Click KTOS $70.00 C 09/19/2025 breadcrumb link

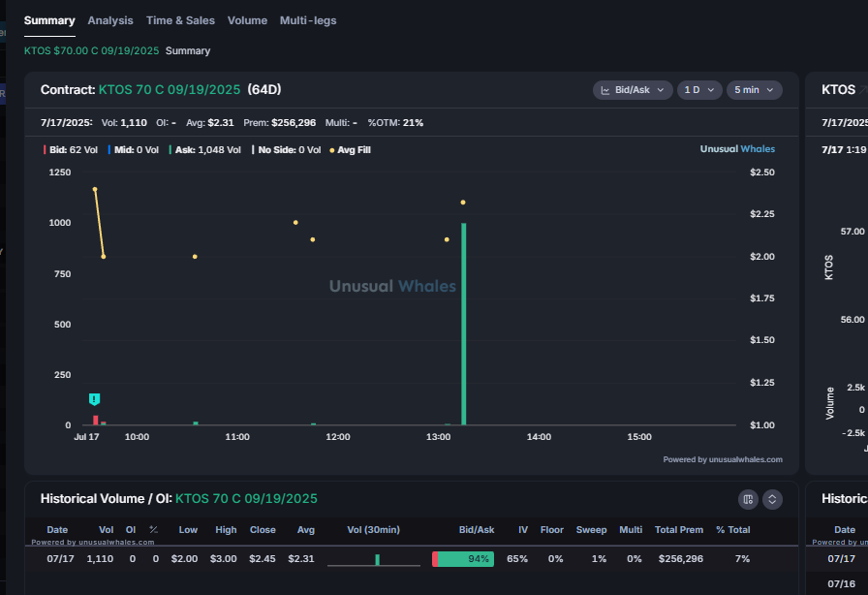[91, 50]
